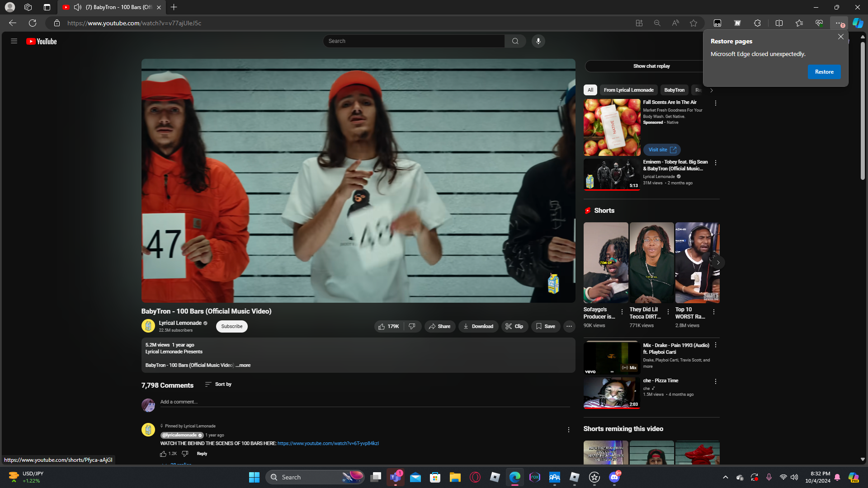
Task: Open Top 10 WORST short options
Action: click(x=714, y=312)
